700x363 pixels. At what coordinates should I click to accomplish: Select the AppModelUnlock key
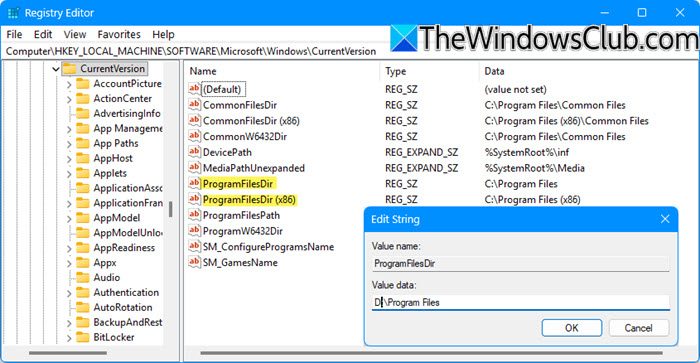click(x=128, y=233)
